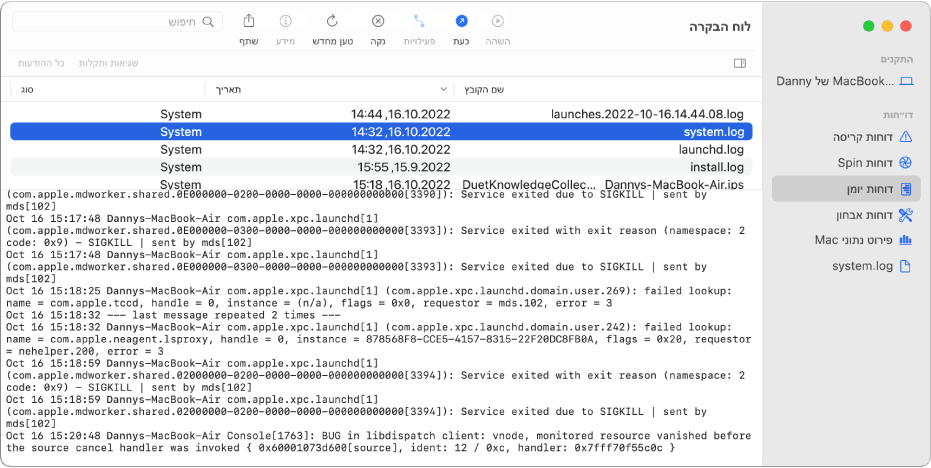Image resolution: width=931 pixels, height=468 pixels.
Task: Click the Clear (נקה) toolbar icon
Action: [x=378, y=21]
